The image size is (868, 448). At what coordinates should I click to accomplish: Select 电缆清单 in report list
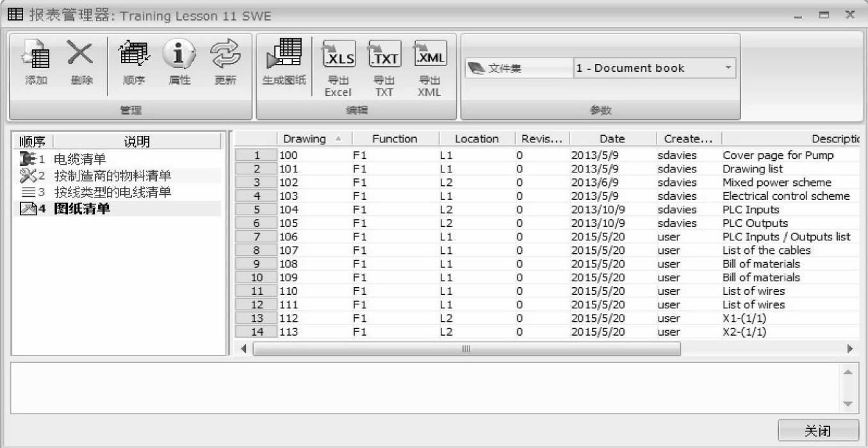tap(80, 160)
